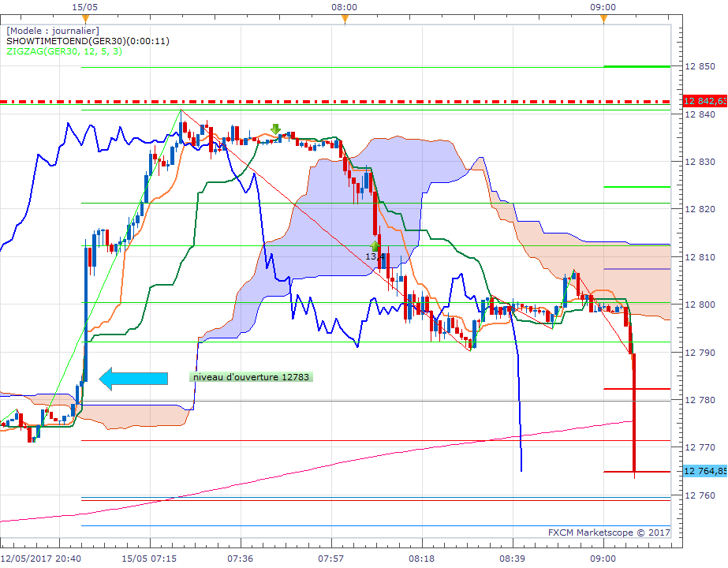Screen dimensions: 728x568
Task: Click the 07:36 time axis label
Action: click(240, 559)
